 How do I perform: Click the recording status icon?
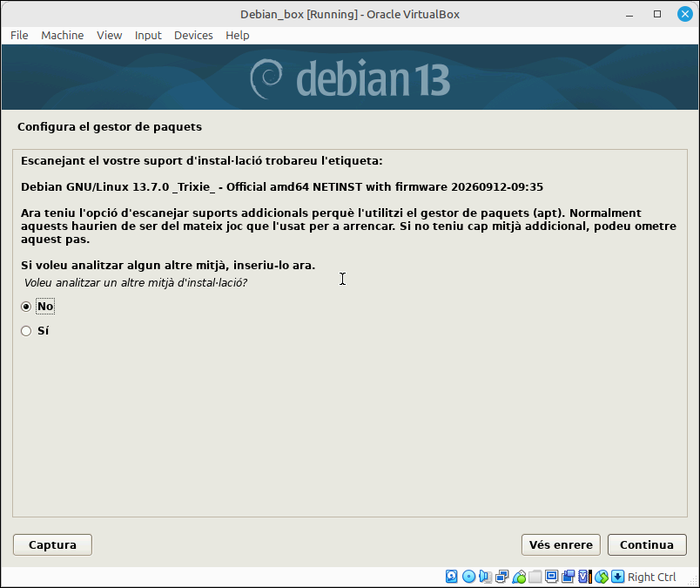(x=569, y=577)
